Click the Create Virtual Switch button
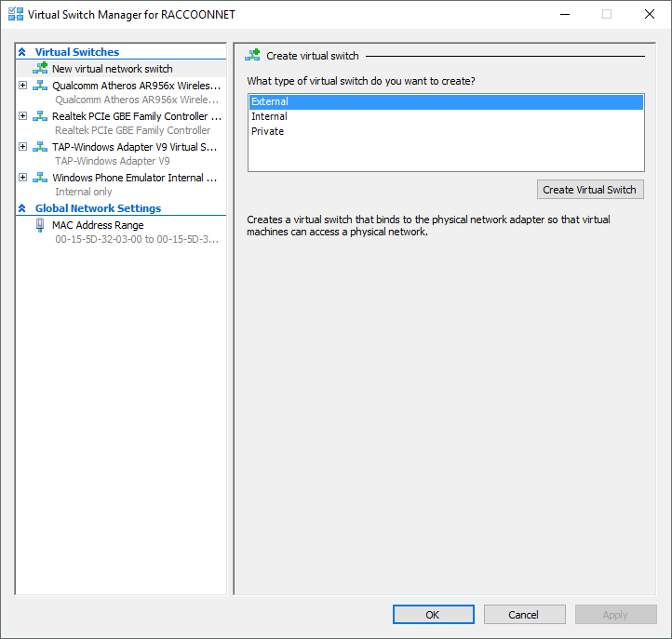The width and height of the screenshot is (672, 639). coord(590,190)
